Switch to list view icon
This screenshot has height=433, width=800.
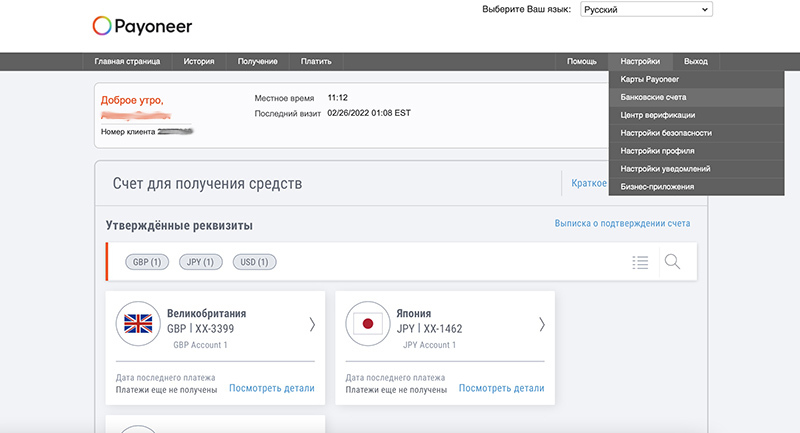640,262
